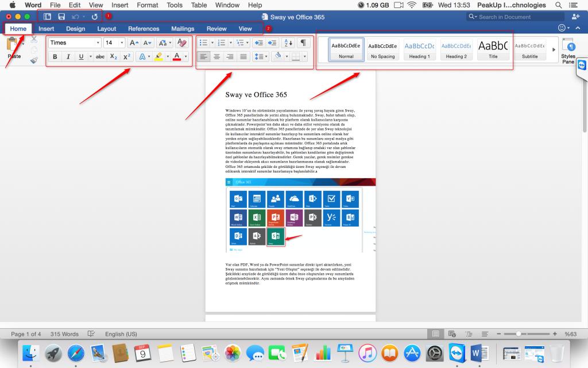
Task: Click the spelling check icon in status bar
Action: (x=91, y=334)
